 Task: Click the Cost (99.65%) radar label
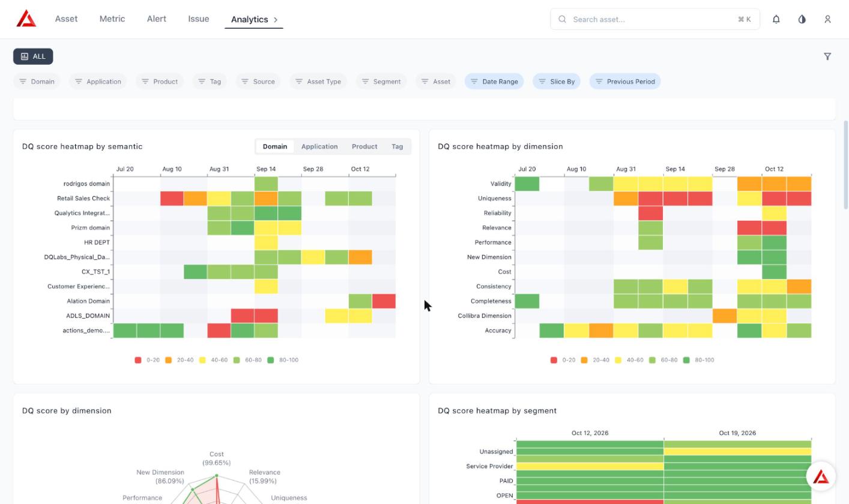coord(216,458)
